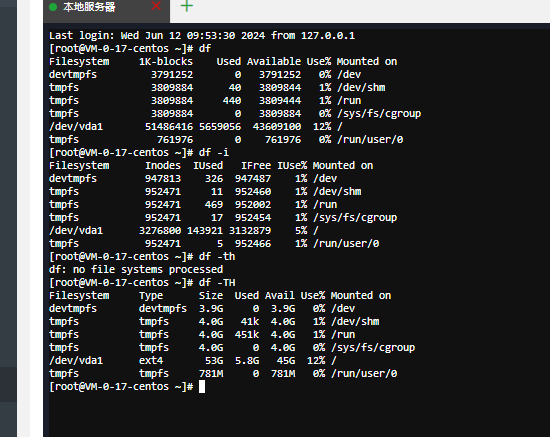Click the 952002 IFree value
Viewport: 550px width, 437px height.
coord(253,204)
